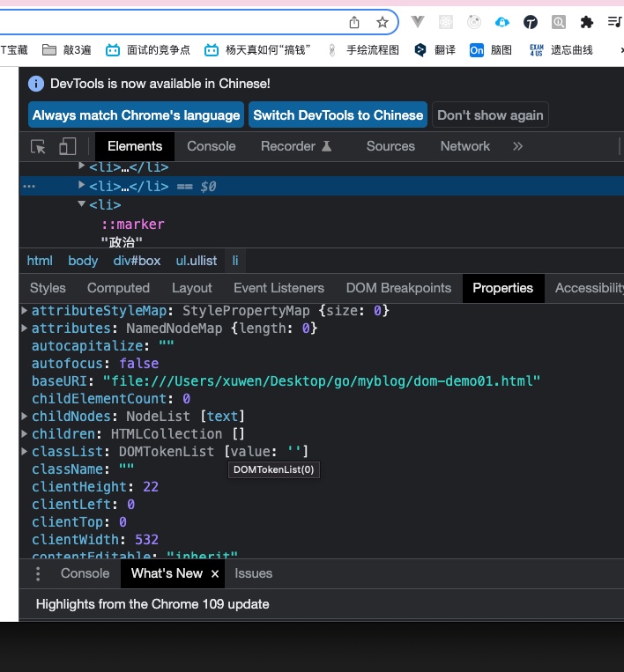Click the share page icon in address bar

coord(354,22)
